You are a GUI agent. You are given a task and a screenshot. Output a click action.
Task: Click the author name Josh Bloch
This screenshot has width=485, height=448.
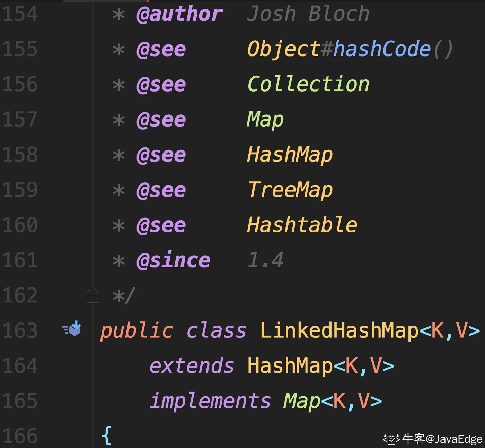pyautogui.click(x=308, y=14)
